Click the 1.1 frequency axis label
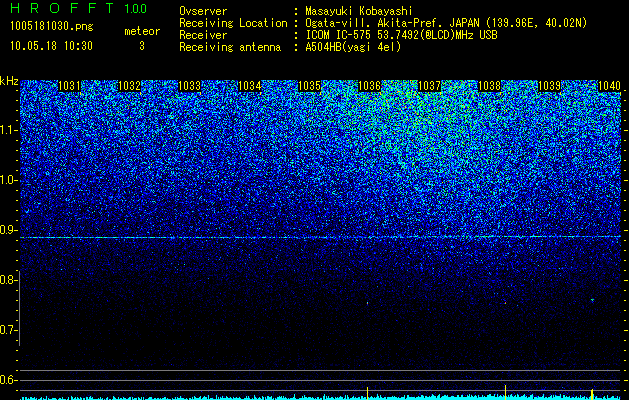The height and width of the screenshot is (400, 629). coord(8,130)
